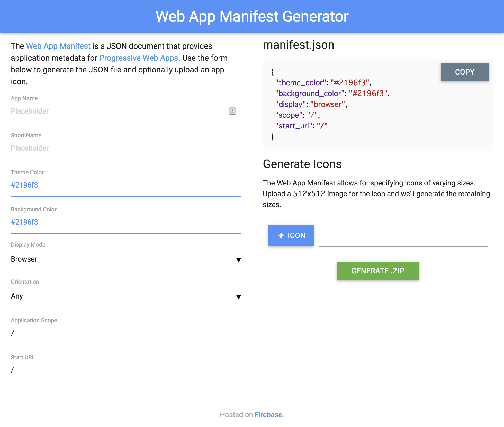This screenshot has width=504, height=427.
Task: Click the upload arrow icon on the ICON button
Action: coord(281,235)
